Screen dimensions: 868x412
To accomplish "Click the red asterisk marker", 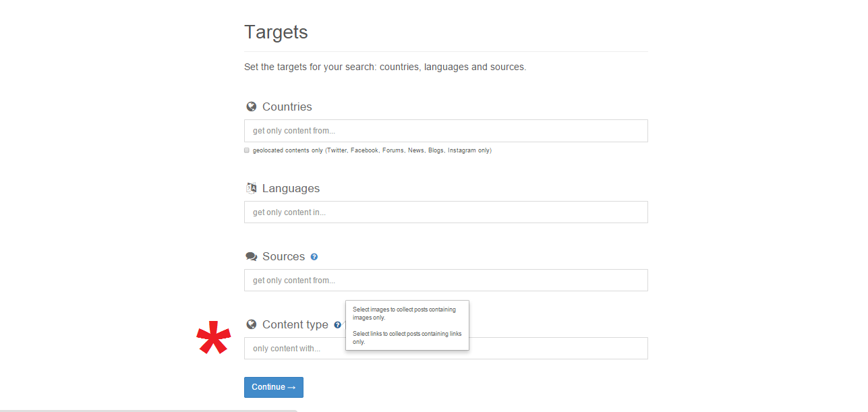I will [214, 339].
